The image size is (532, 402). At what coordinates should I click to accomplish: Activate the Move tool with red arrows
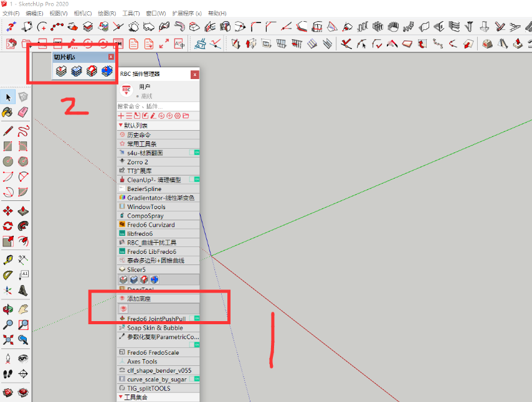click(8, 211)
